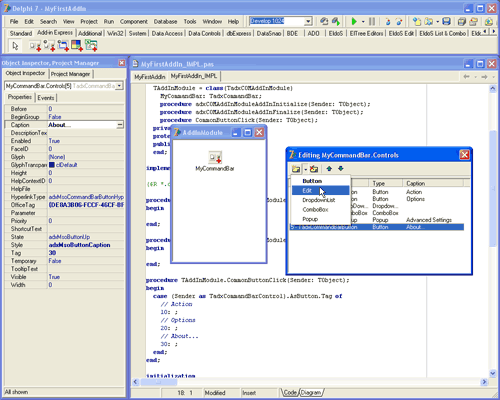
Task: Click the ellipsis button of Caption property
Action: [x=120, y=125]
